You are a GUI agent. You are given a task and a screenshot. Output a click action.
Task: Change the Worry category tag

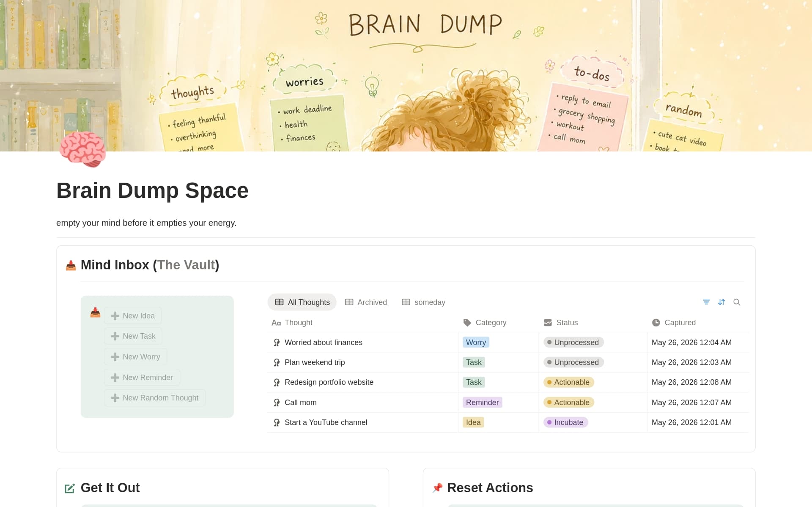click(x=476, y=343)
